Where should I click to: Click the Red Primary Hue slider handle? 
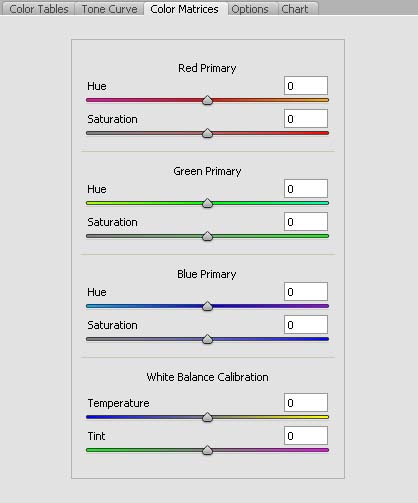click(x=207, y=100)
